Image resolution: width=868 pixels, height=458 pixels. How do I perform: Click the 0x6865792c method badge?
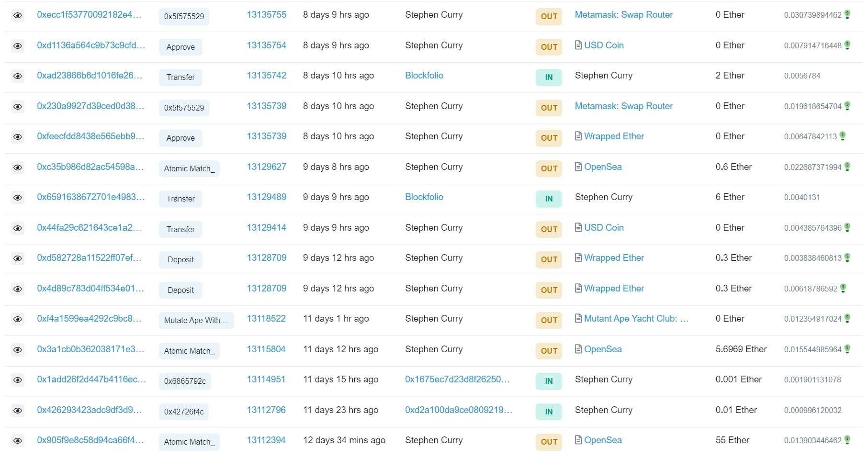(185, 381)
